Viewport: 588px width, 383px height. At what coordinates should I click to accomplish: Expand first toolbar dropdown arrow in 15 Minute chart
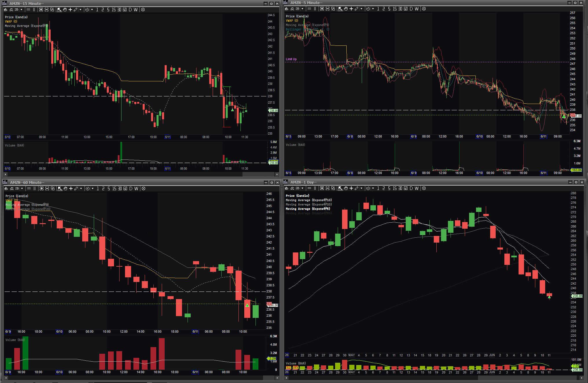(x=21, y=10)
